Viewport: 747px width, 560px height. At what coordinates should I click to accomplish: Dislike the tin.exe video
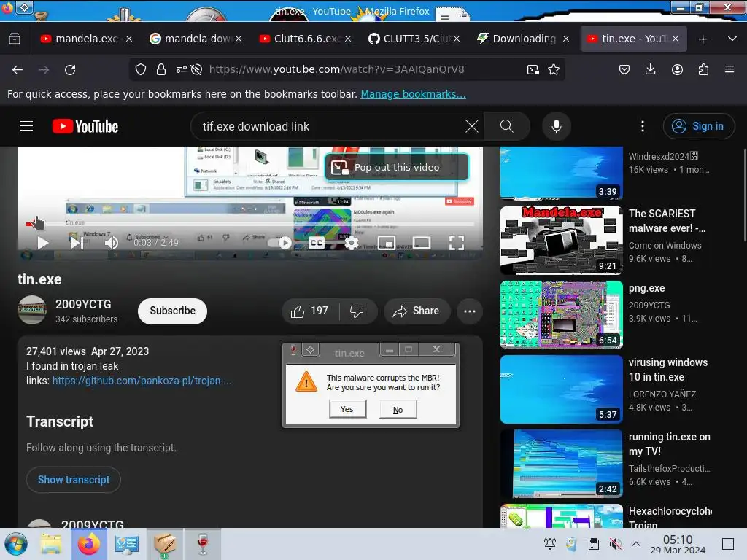click(x=357, y=311)
